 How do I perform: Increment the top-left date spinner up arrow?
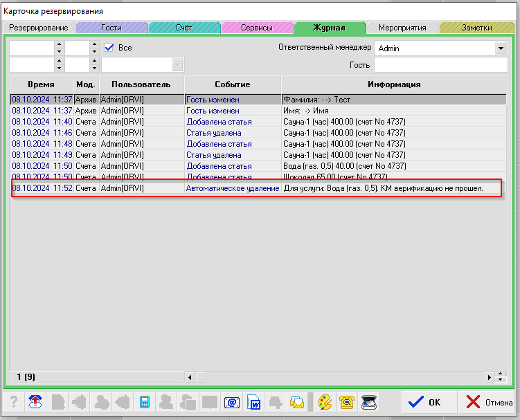coord(58,44)
